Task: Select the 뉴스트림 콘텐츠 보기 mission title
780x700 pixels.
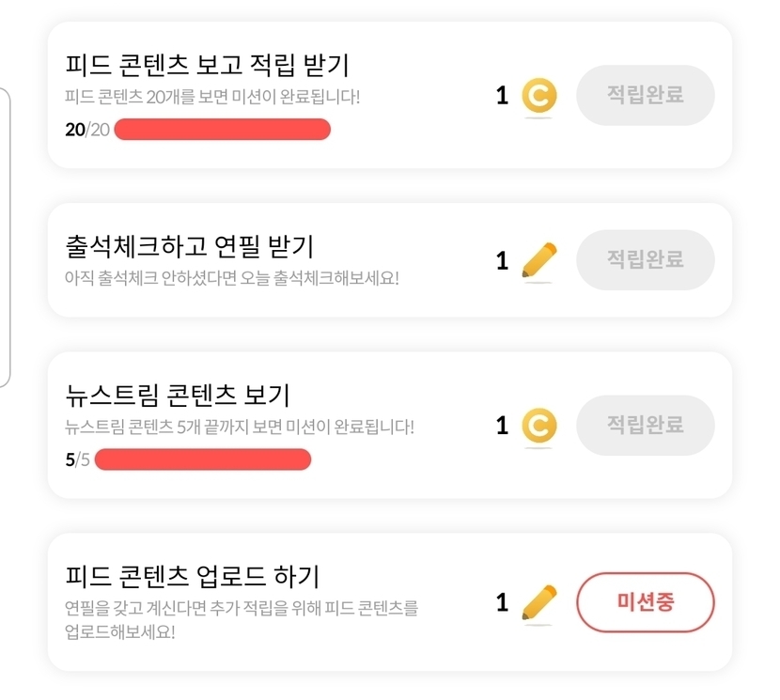Action: pos(178,394)
